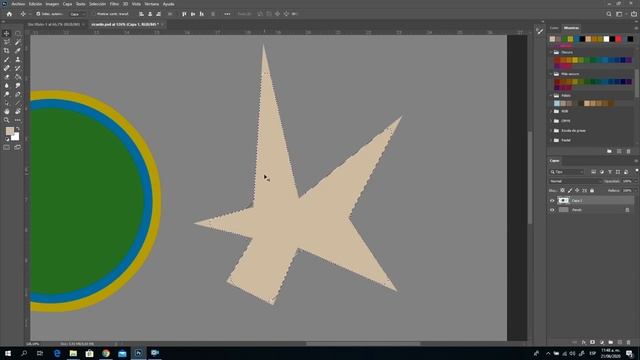Screen dimensions: 640x360
Task: Select the Rectangular Marquee tool
Action: [x=18, y=33]
